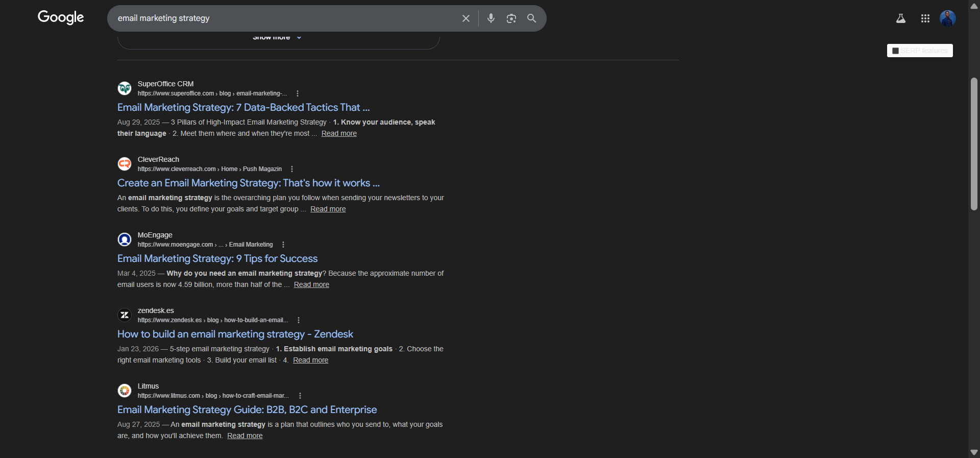980x458 pixels.
Task: Open 'How to build an email marketing strategy - Zendesk'
Action: [x=235, y=334]
